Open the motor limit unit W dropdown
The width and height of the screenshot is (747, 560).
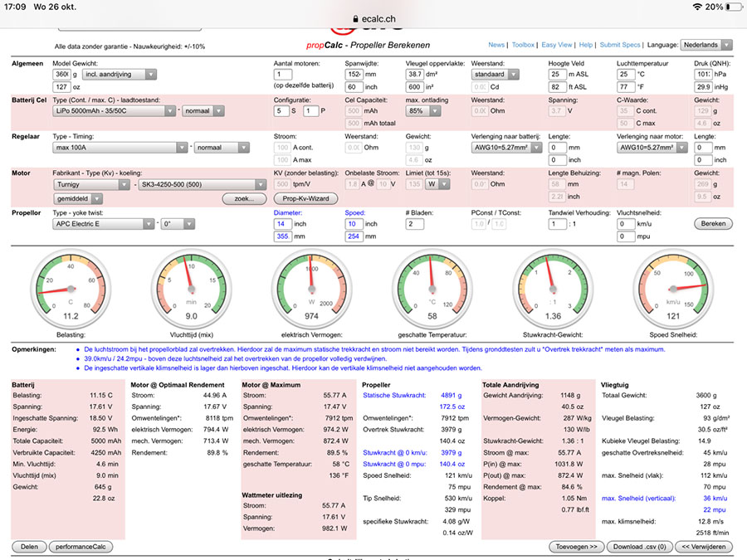point(437,184)
